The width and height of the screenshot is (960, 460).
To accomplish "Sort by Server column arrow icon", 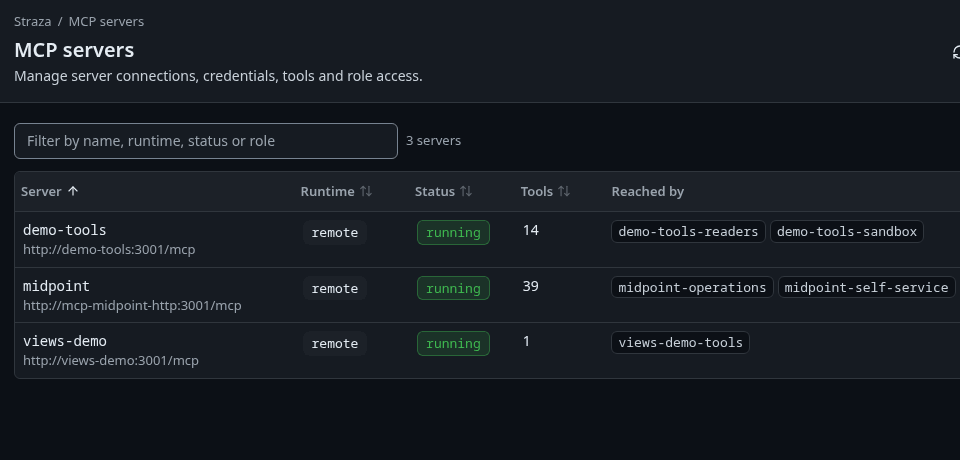I will pyautogui.click(x=73, y=191).
